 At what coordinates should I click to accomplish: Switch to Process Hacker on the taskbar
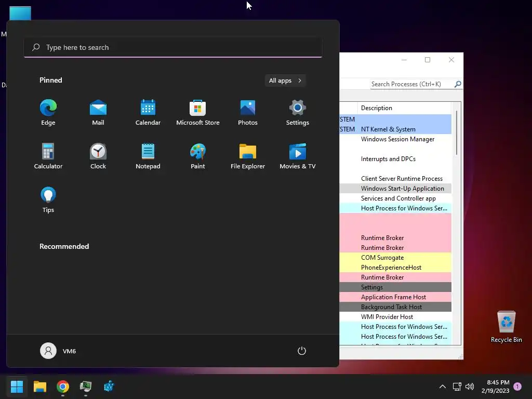86,387
